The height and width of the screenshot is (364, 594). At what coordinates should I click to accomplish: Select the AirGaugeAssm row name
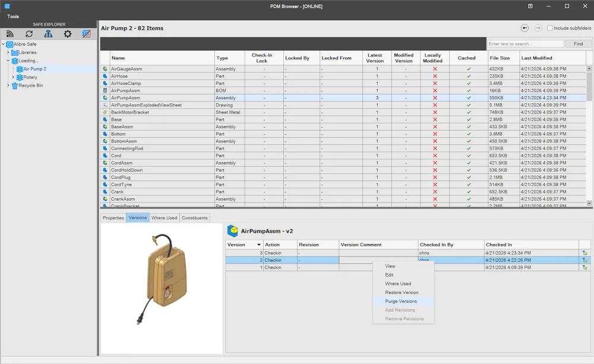127,69
